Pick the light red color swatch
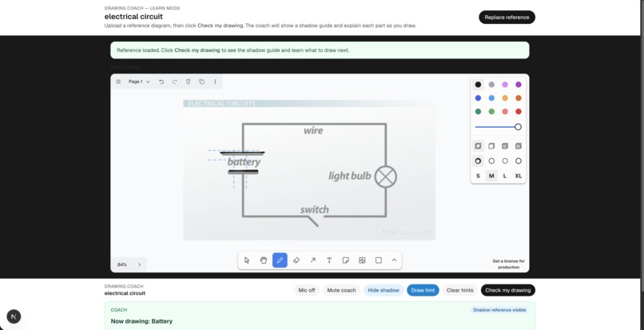The image size is (644, 330). point(505,111)
